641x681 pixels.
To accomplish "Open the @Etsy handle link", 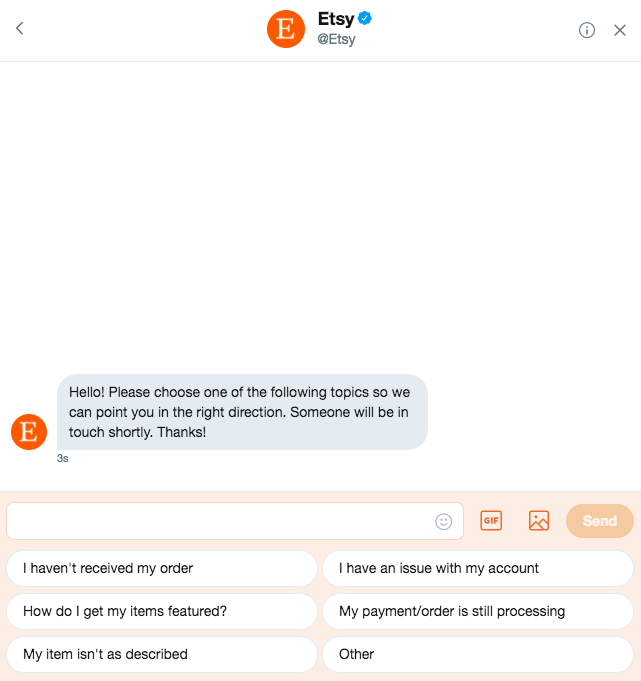I will coord(337,39).
